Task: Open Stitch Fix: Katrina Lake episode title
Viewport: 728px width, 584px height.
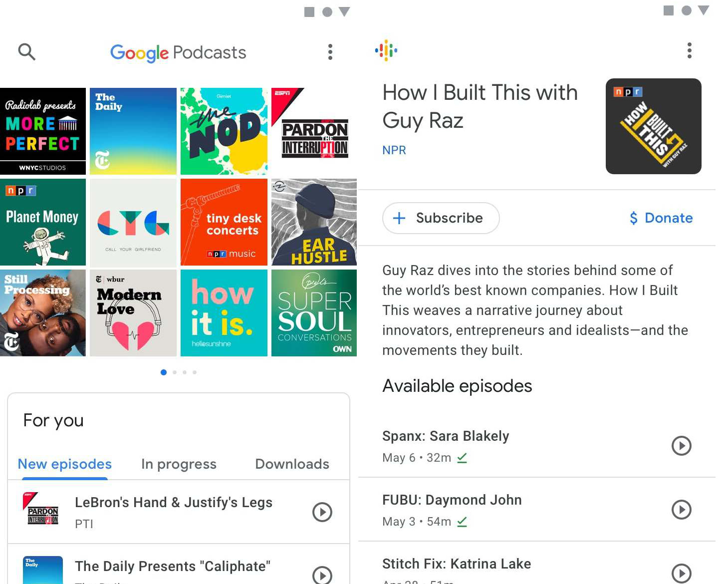Action: click(x=457, y=564)
